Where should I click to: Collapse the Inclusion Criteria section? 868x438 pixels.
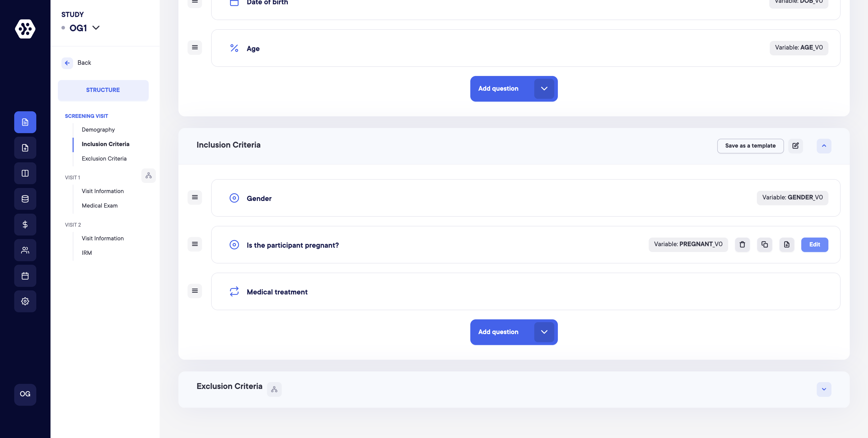pos(824,146)
